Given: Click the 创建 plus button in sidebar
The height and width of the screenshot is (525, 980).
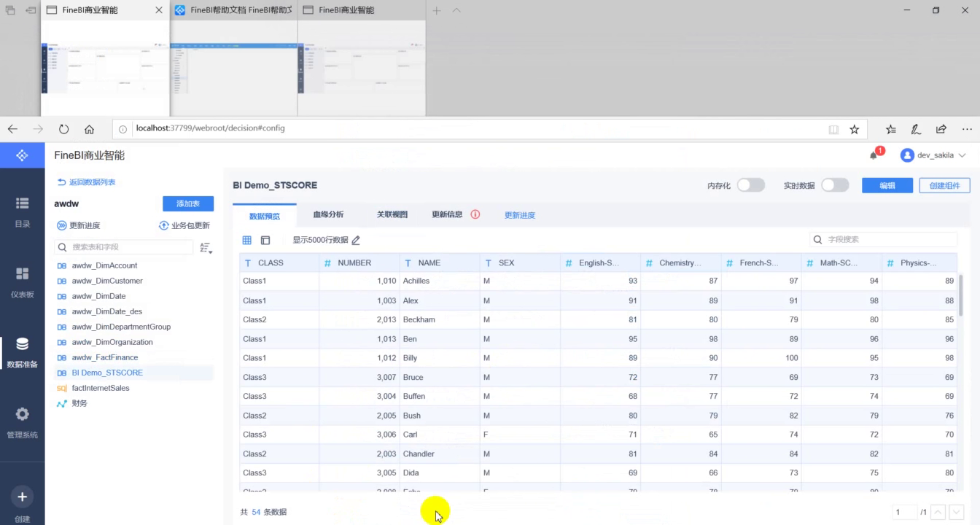Looking at the screenshot, I should [22, 497].
